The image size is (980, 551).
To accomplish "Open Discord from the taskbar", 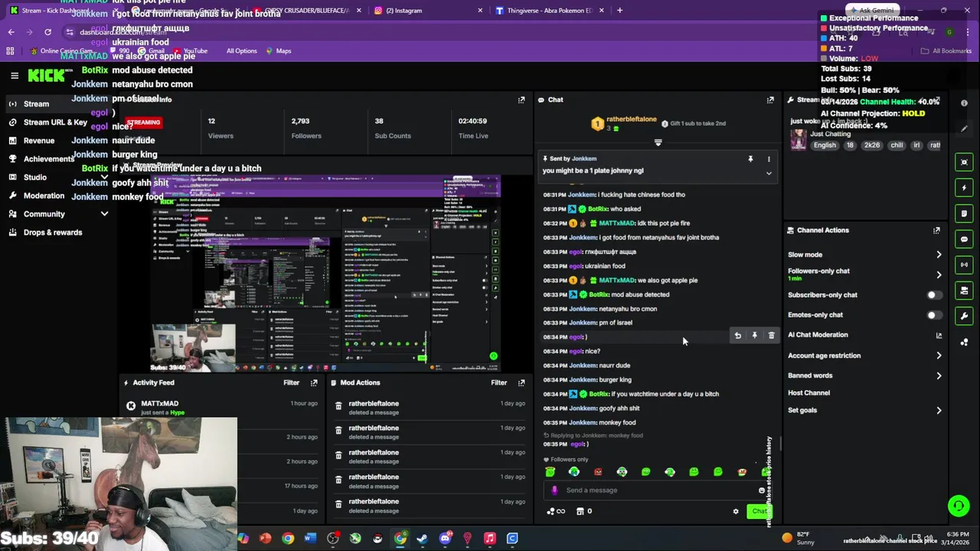I will (x=445, y=539).
